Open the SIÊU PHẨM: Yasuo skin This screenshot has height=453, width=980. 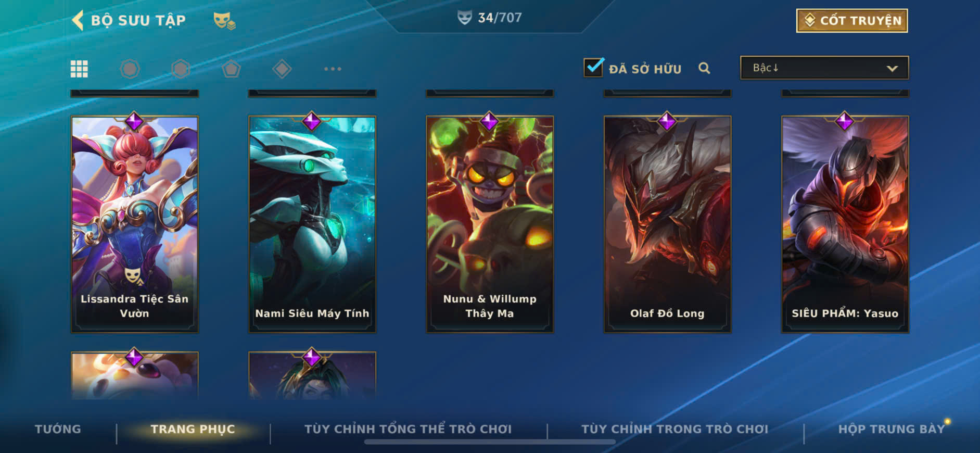pos(845,224)
